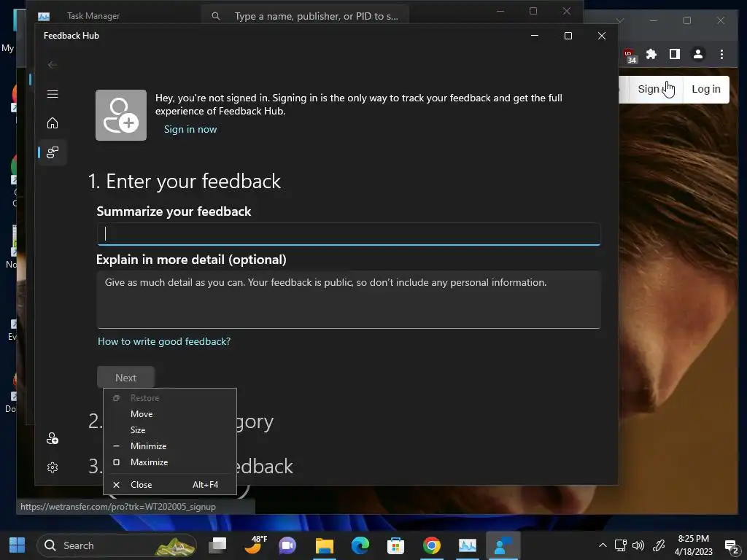This screenshot has height=560, width=747.
Task: Click the add account icon in sidebar
Action: [x=53, y=438]
